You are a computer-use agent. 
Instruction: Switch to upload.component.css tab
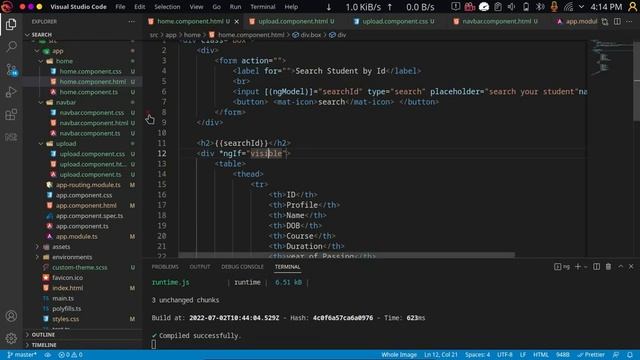click(395, 21)
